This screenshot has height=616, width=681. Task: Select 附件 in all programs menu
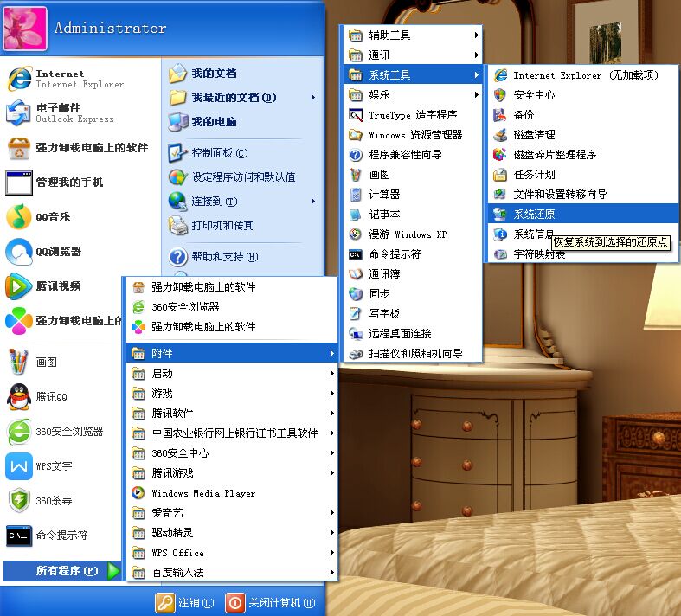point(233,353)
